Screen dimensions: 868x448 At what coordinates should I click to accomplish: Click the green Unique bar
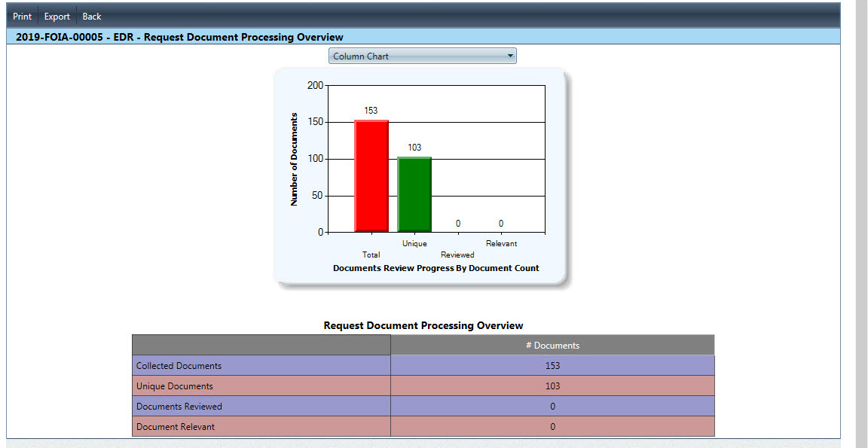tap(414, 195)
